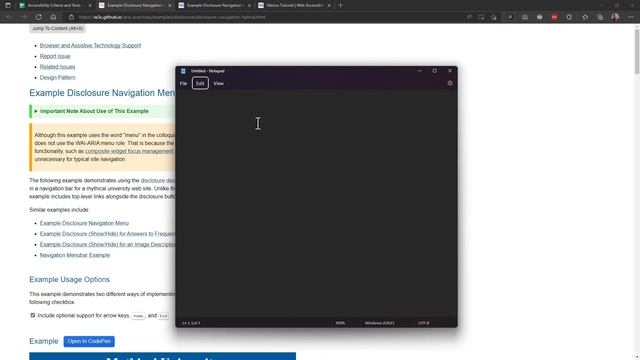
Task: Click Open In CodePen button
Action: tap(89, 341)
